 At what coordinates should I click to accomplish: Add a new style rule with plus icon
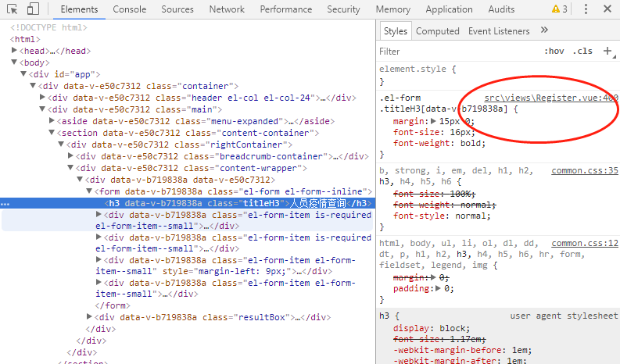[607, 51]
